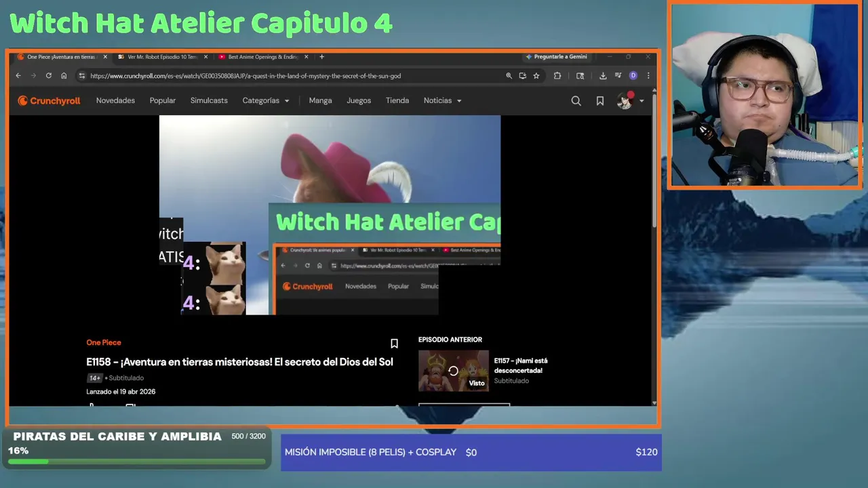Go back with the browser back arrow
868x488 pixels.
click(x=18, y=76)
